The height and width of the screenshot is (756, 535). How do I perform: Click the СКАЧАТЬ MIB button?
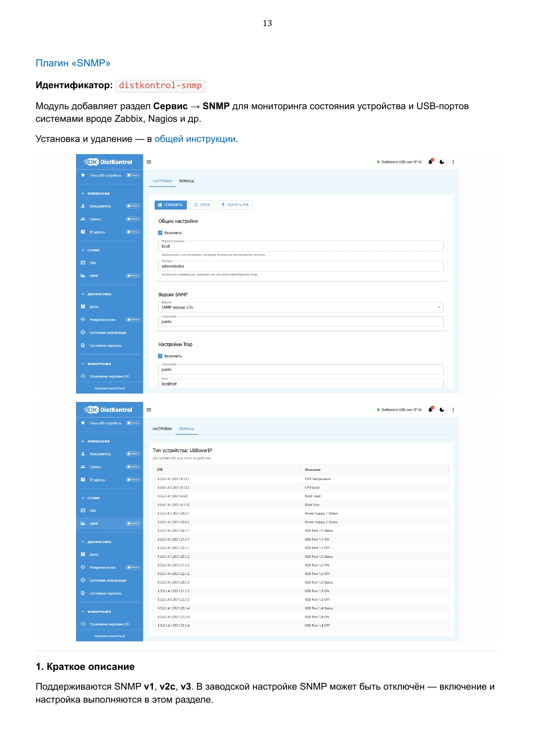point(235,205)
